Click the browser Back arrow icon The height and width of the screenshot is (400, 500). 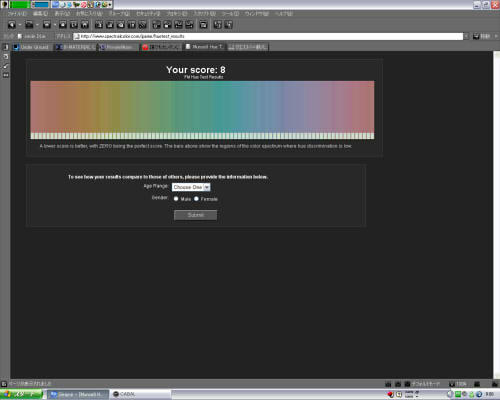click(x=12, y=25)
